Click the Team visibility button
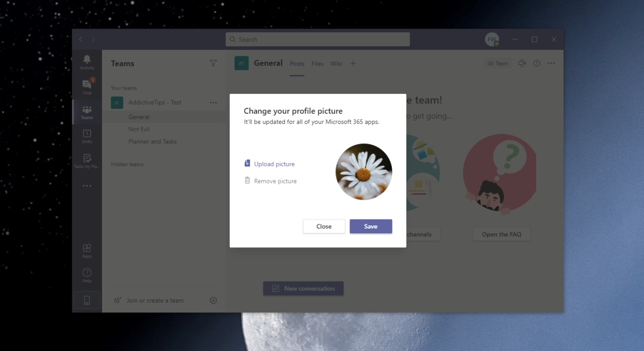The height and width of the screenshot is (351, 644). (x=497, y=63)
